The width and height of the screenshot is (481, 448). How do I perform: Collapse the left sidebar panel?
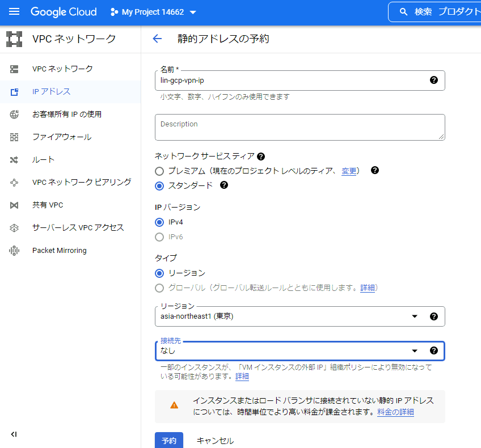14,434
